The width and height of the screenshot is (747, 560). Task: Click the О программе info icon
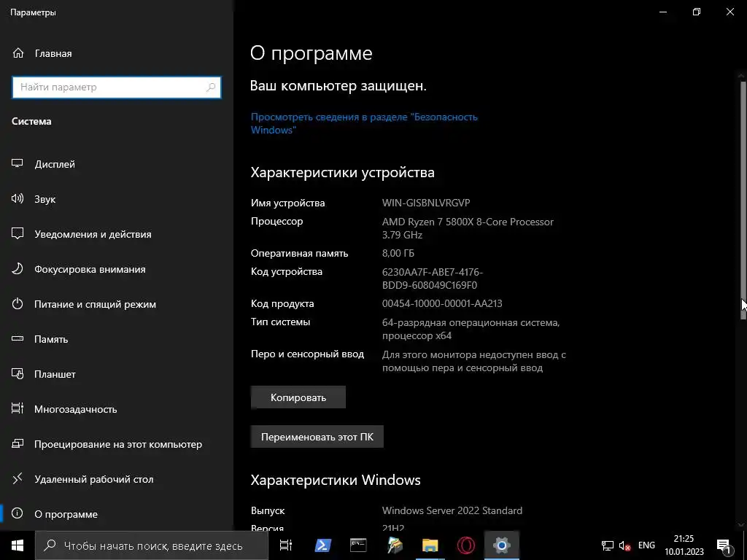[18, 513]
